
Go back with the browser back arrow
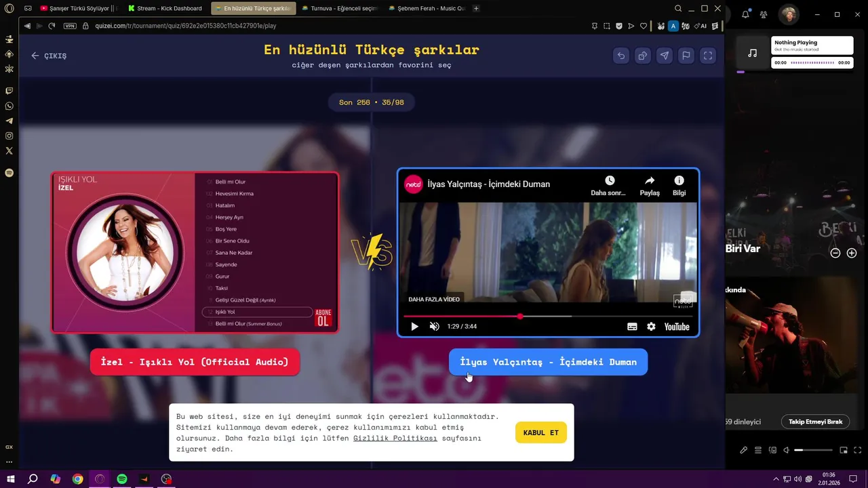(x=27, y=26)
